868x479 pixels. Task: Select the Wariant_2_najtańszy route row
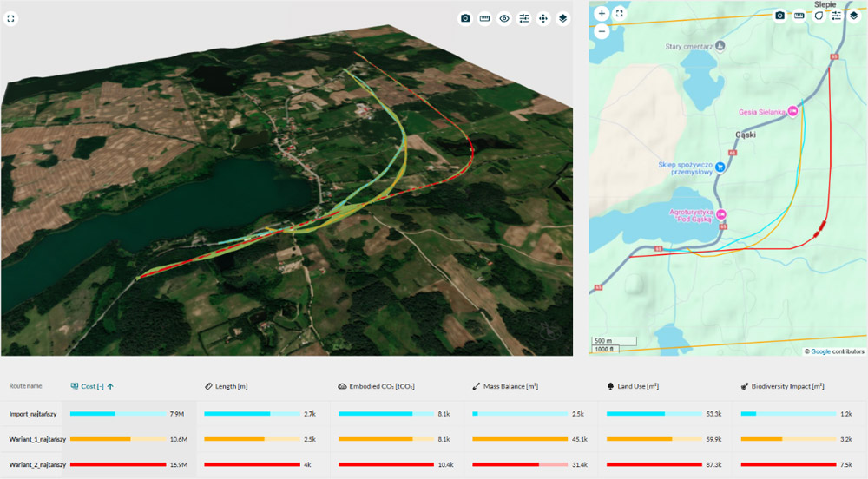click(x=434, y=464)
